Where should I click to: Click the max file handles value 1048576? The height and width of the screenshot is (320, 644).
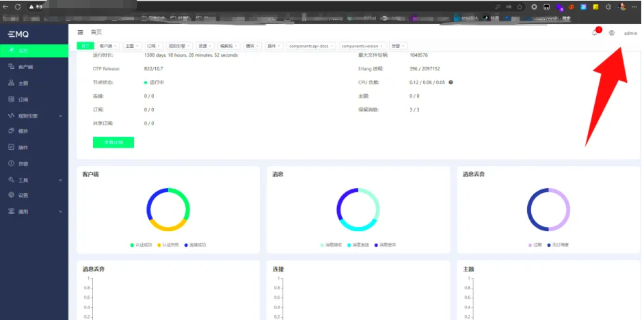(x=418, y=55)
